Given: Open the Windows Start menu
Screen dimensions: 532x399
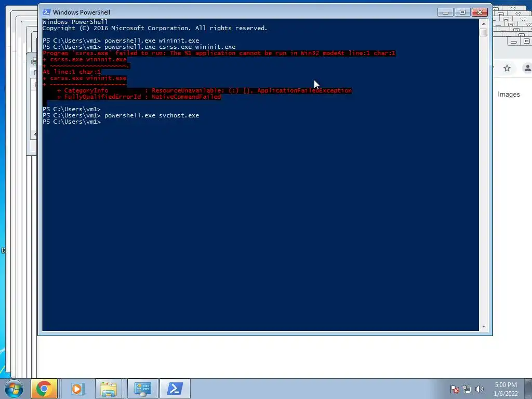Looking at the screenshot, I should (14, 389).
